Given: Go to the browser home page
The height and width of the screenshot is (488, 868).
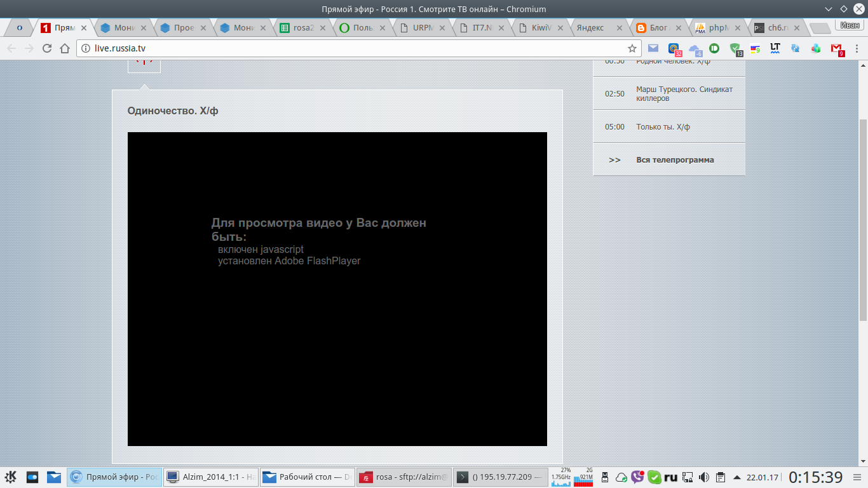Looking at the screenshot, I should [x=64, y=48].
